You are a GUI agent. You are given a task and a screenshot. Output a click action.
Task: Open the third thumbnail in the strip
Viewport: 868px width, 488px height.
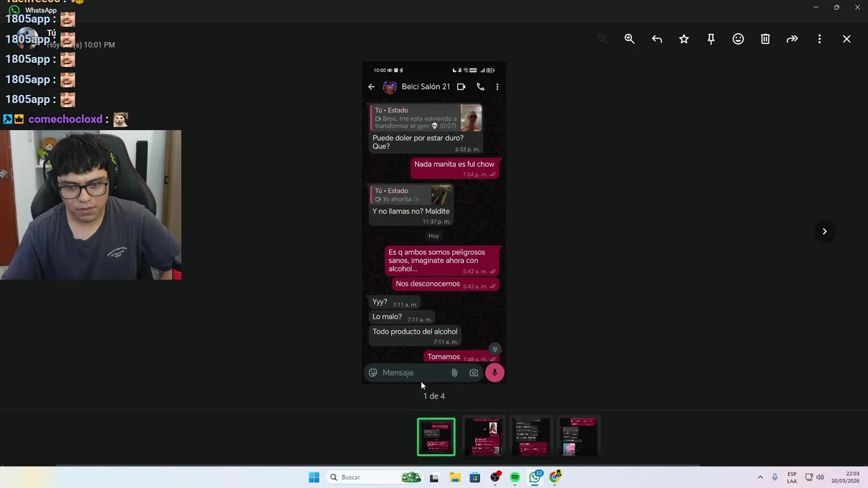pyautogui.click(x=531, y=436)
